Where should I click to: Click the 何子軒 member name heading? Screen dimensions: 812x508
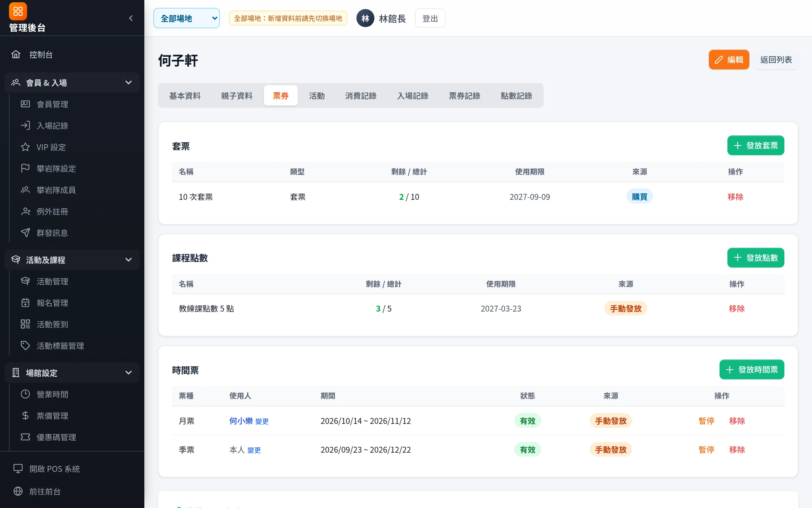pyautogui.click(x=178, y=60)
